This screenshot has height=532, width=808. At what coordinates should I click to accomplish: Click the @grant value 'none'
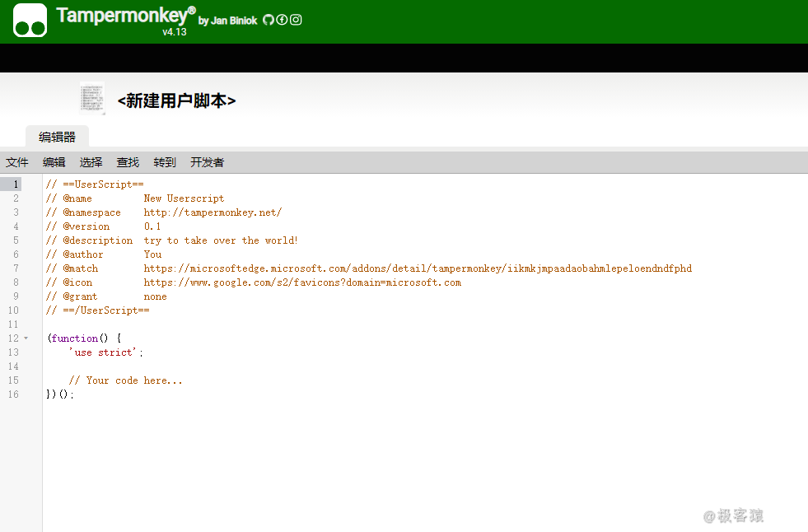(155, 296)
